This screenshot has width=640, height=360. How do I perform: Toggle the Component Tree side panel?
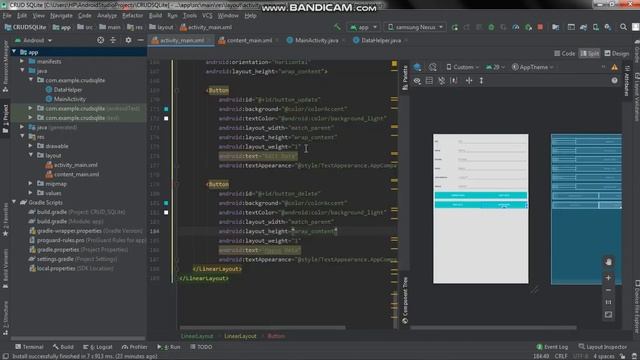tap(405, 300)
